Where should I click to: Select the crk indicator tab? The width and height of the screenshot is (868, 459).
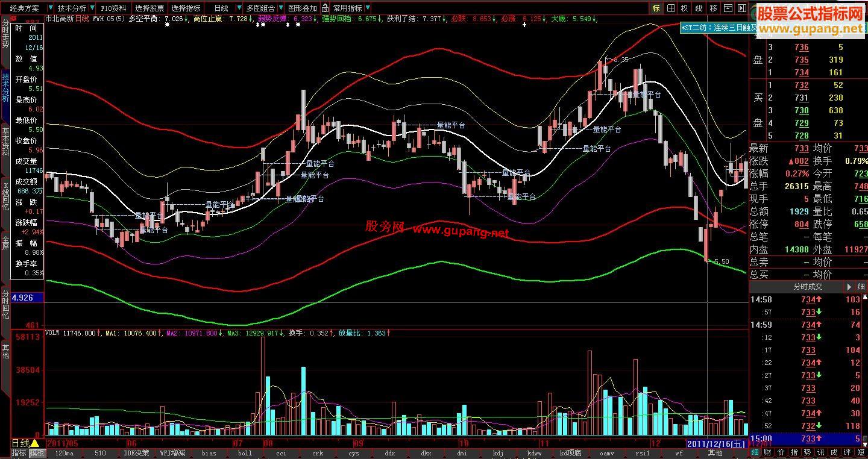tap(317, 453)
